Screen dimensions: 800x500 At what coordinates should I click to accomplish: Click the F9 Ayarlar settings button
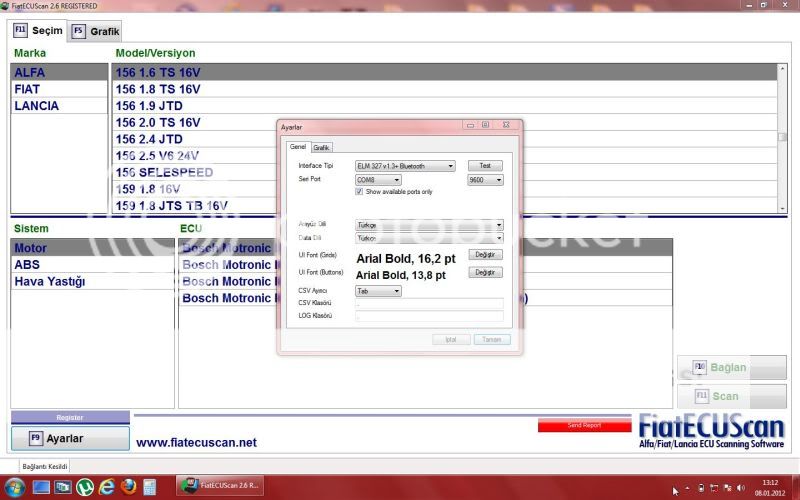click(x=70, y=438)
